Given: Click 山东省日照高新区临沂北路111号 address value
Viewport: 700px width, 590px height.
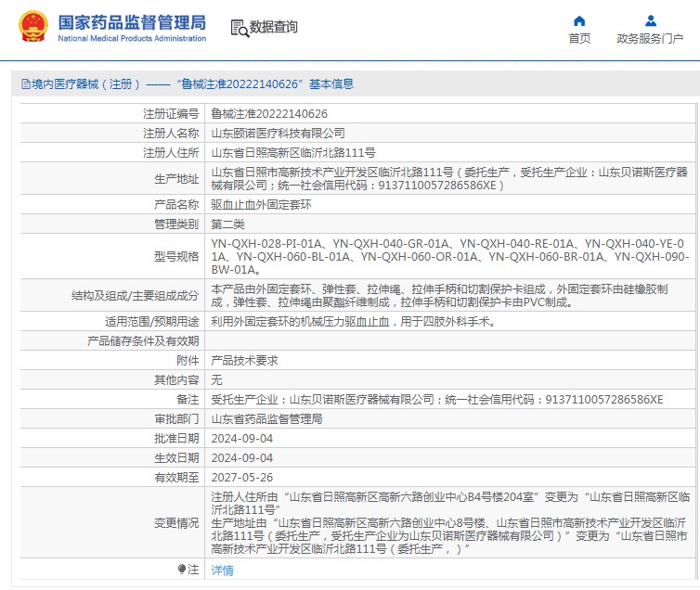Looking at the screenshot, I should click(x=292, y=153).
